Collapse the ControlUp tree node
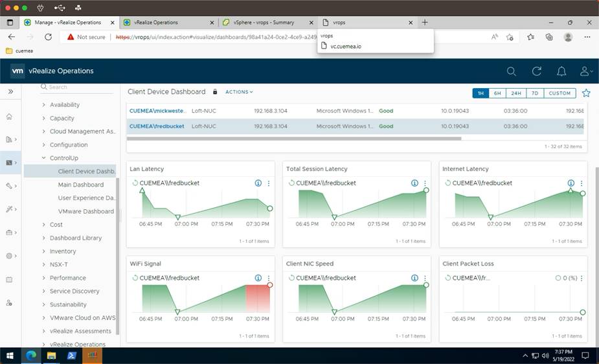This screenshot has width=599, height=364. (43, 158)
